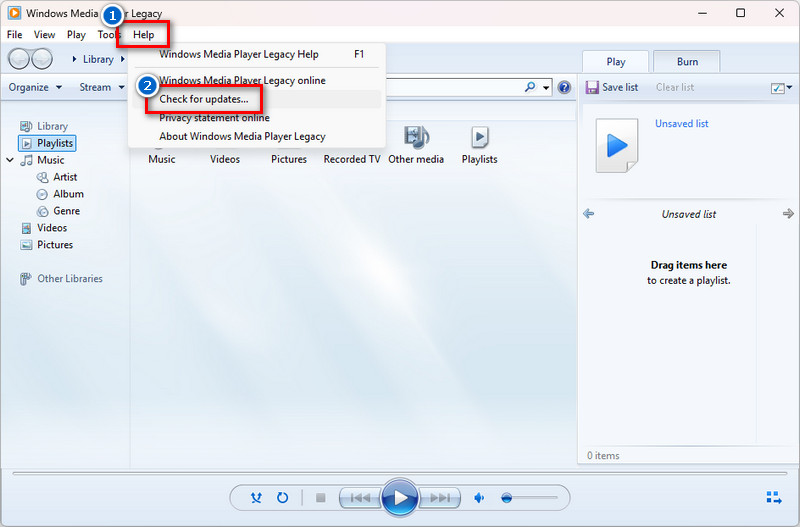
Task: Switch to the Burn tab
Action: [x=687, y=62]
